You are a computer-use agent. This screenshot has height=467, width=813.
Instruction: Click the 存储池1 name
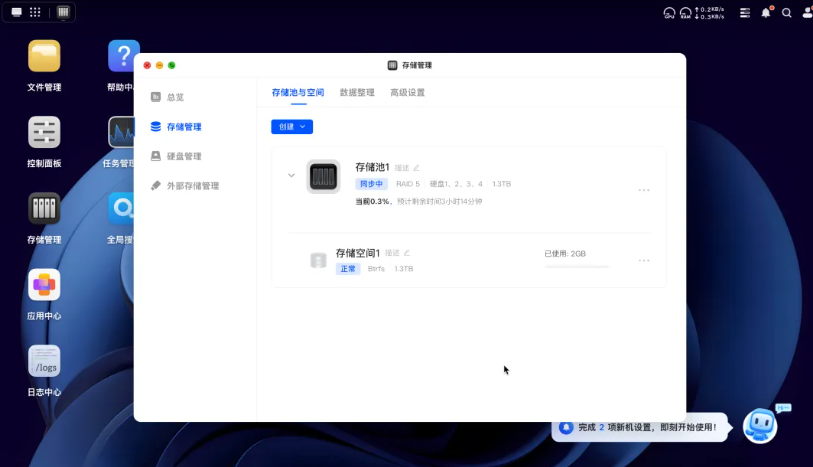click(372, 167)
